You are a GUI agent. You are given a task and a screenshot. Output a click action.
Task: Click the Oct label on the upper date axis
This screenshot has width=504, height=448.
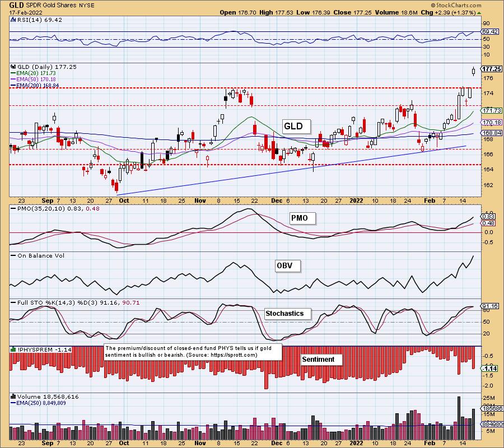click(124, 201)
